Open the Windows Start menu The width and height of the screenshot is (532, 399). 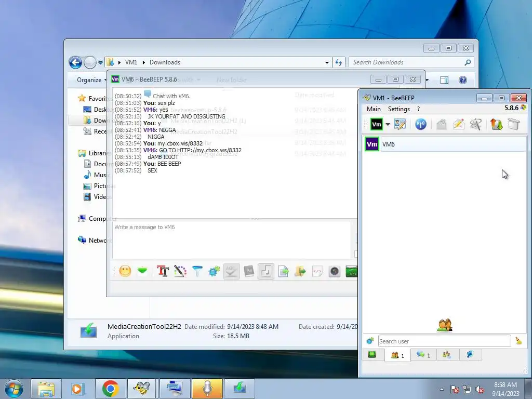point(14,389)
